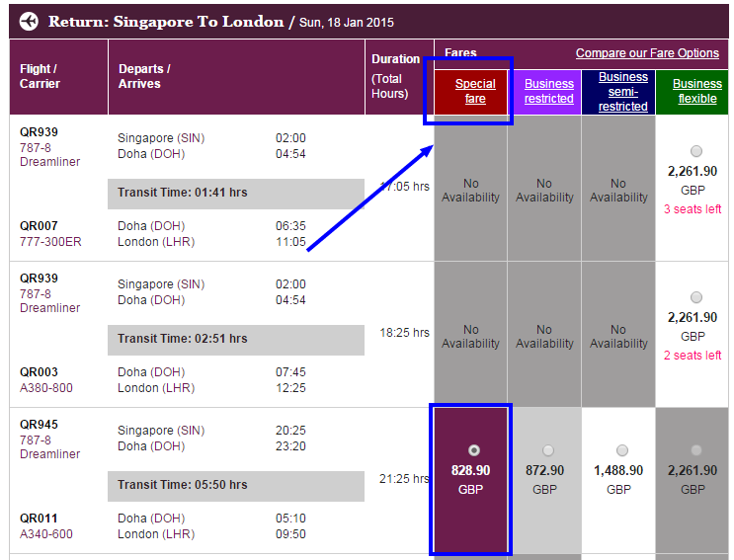The image size is (734, 560).
Task: Click the 777-300ER aircraft type
Action: pyautogui.click(x=50, y=242)
